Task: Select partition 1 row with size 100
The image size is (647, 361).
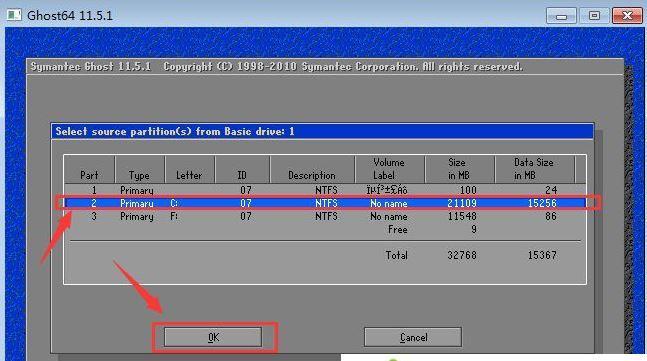Action: coord(325,190)
